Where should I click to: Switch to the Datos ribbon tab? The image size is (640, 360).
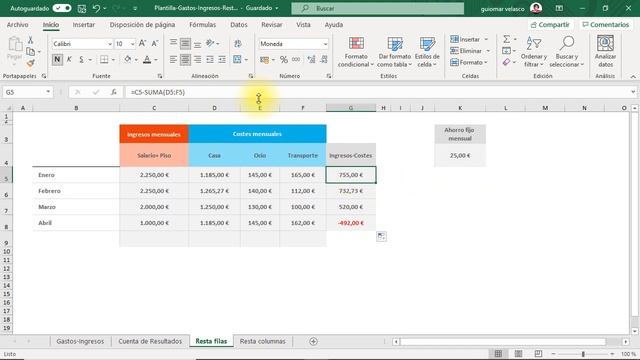pos(239,24)
